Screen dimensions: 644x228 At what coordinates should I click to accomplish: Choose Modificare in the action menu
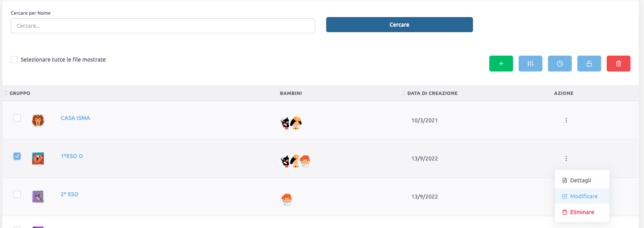(x=583, y=196)
